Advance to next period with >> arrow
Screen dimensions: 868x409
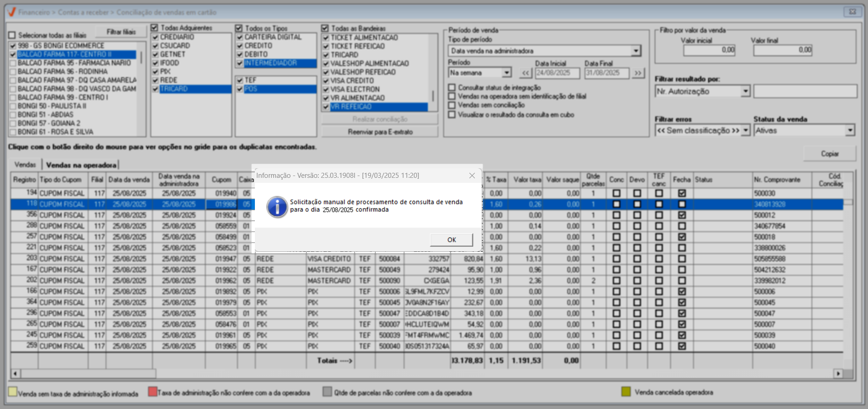pos(638,73)
